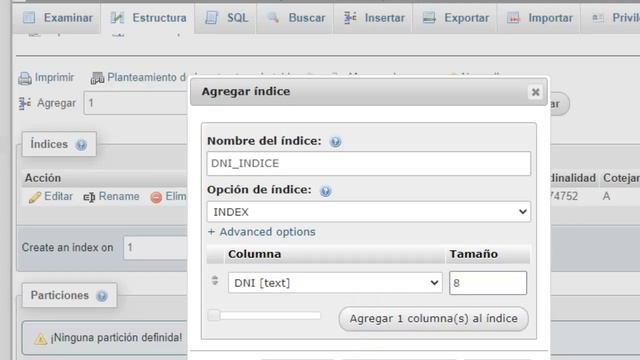Screen dimensions: 640x360
Task: Go to the Buscar tab
Action: (295, 18)
